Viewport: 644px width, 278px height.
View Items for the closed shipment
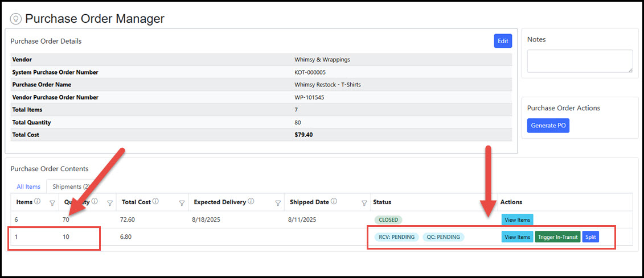[517, 220]
